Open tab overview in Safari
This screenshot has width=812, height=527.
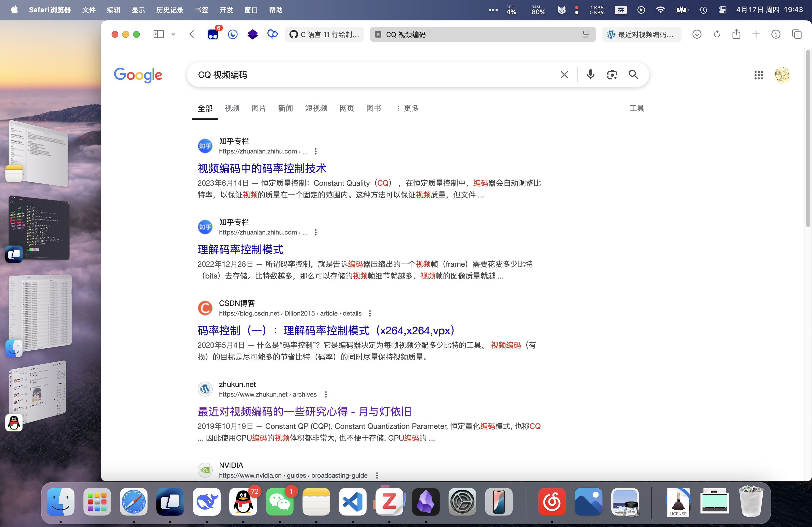[x=796, y=34]
